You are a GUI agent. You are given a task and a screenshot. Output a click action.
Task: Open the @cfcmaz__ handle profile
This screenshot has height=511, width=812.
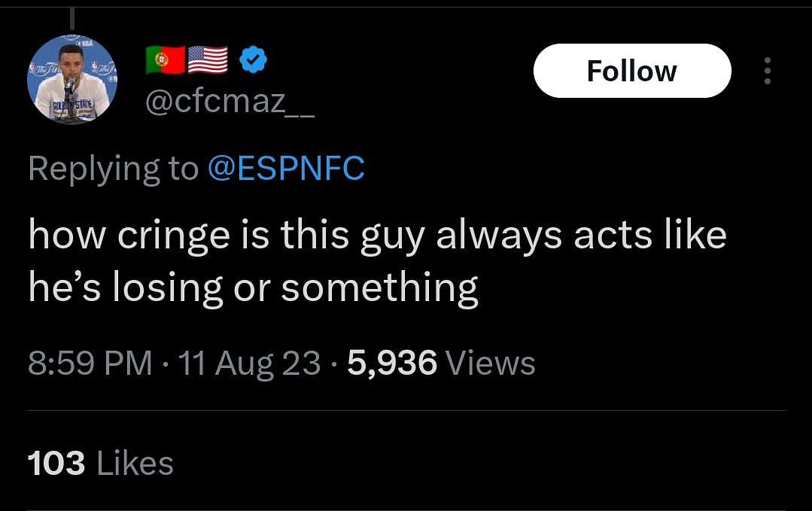(x=229, y=102)
